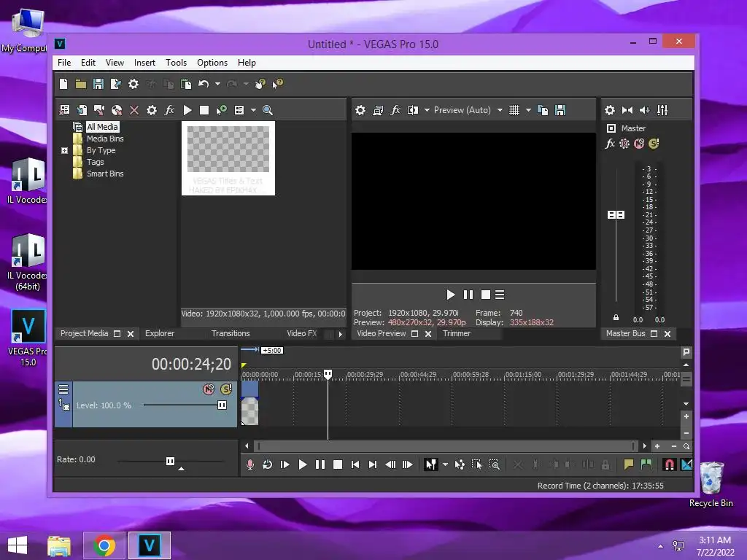Remove selected media with red X icon
This screenshot has width=747, height=560.
point(134,111)
